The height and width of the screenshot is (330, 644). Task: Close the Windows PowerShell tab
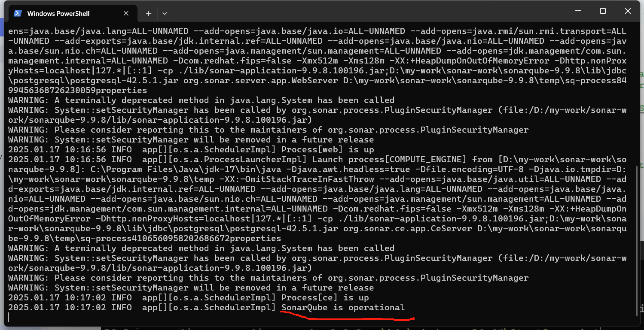(126, 13)
